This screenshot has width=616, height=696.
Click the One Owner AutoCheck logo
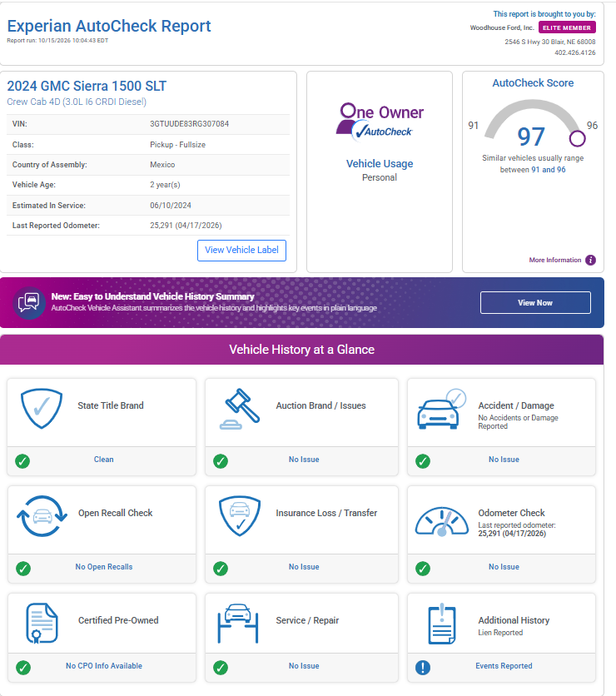click(x=380, y=122)
